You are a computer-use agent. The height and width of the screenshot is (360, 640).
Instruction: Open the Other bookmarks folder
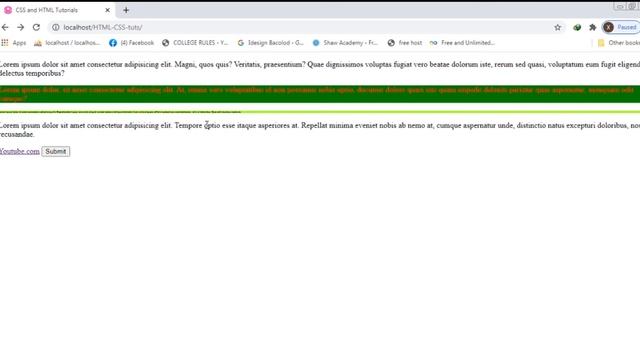[x=619, y=43]
